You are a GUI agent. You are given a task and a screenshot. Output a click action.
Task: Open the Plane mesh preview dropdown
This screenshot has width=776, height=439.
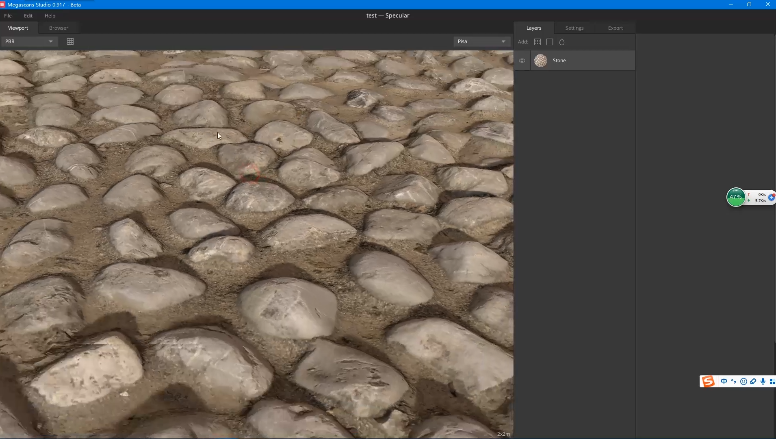coord(482,42)
